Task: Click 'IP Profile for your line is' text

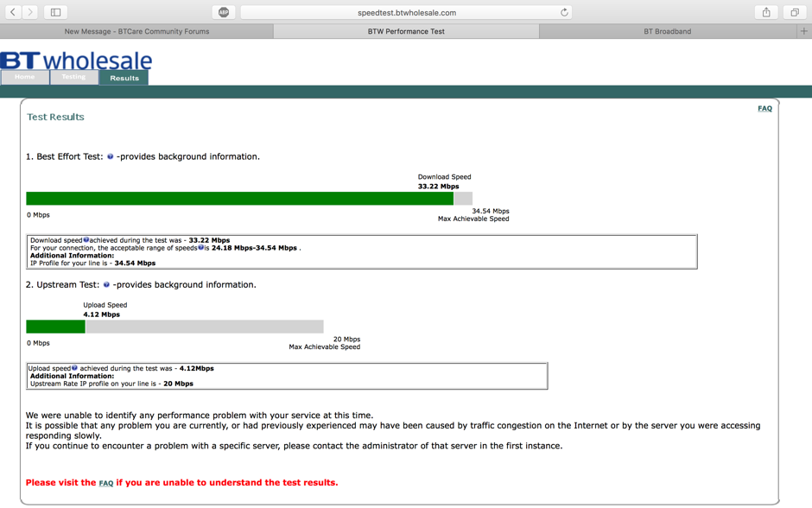Action: click(69, 263)
